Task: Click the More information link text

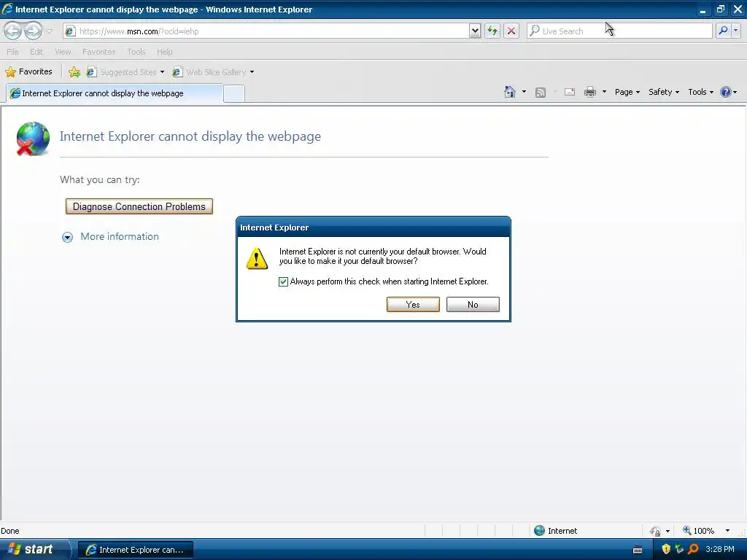Action: pyautogui.click(x=120, y=237)
